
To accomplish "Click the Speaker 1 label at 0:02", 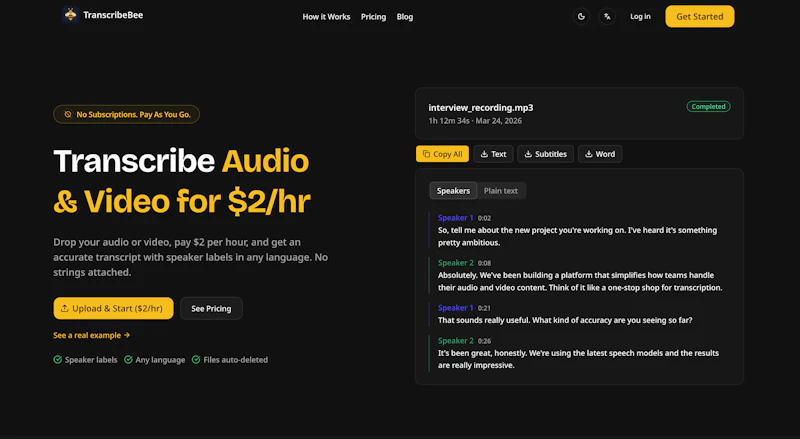I will 456,218.
